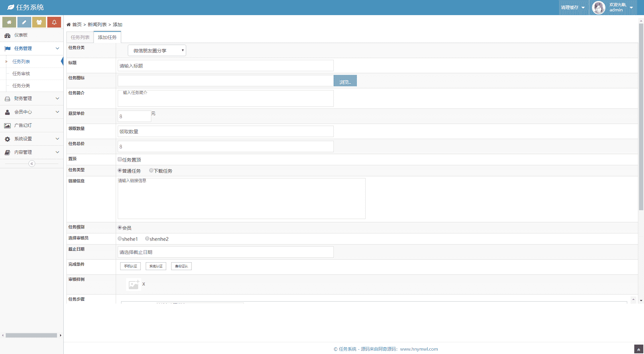This screenshot has height=354, width=644.
Task: Click the scroll-to-top arrow icon
Action: click(639, 349)
